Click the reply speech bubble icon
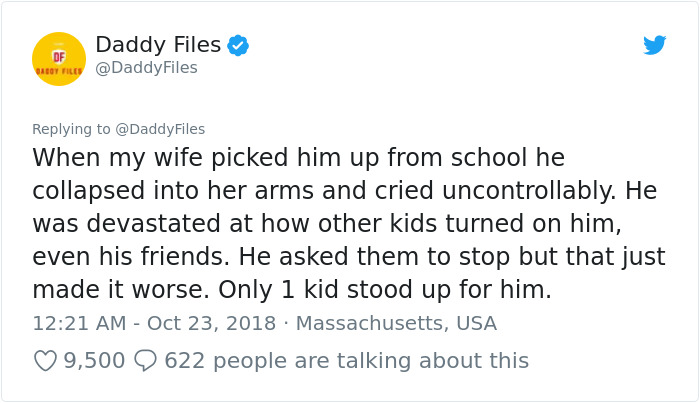Viewport: 700px width, 403px height. coord(145,360)
